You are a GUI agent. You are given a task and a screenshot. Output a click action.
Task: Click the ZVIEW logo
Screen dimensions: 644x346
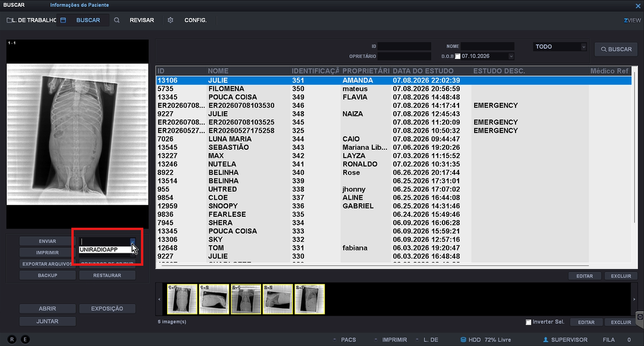click(632, 20)
